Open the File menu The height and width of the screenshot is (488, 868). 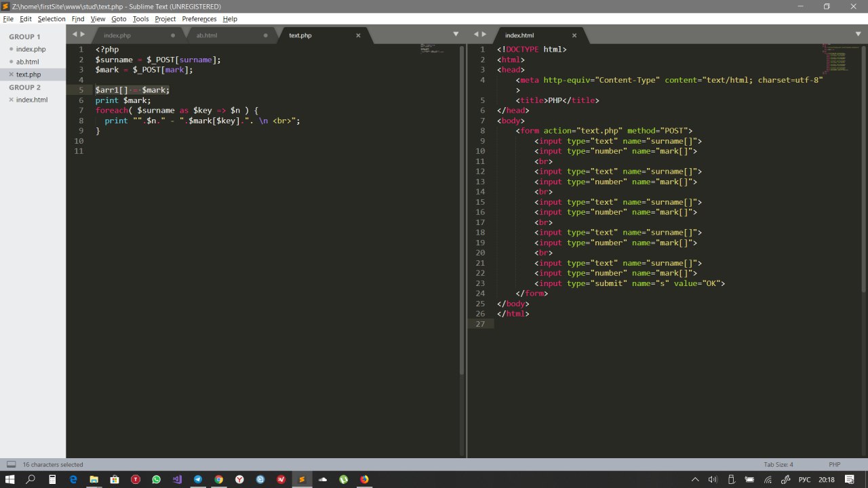pos(8,19)
